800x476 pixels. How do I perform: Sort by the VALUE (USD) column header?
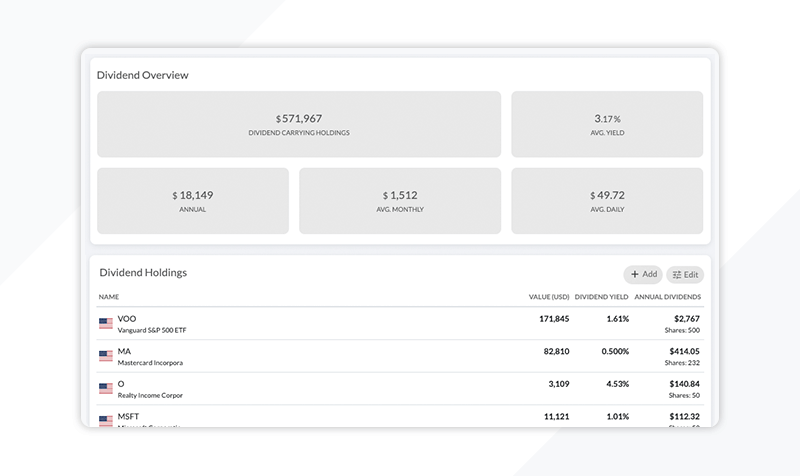548,297
